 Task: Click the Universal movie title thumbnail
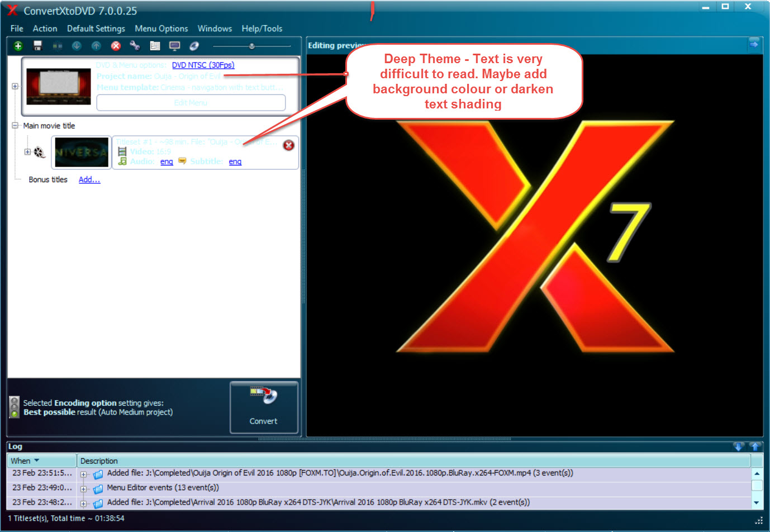82,152
